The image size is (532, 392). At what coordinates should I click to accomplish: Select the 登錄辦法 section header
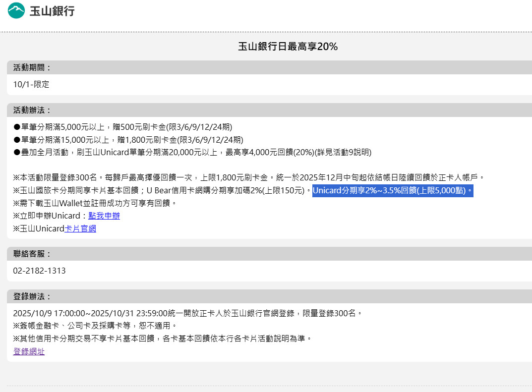pyautogui.click(x=32, y=296)
